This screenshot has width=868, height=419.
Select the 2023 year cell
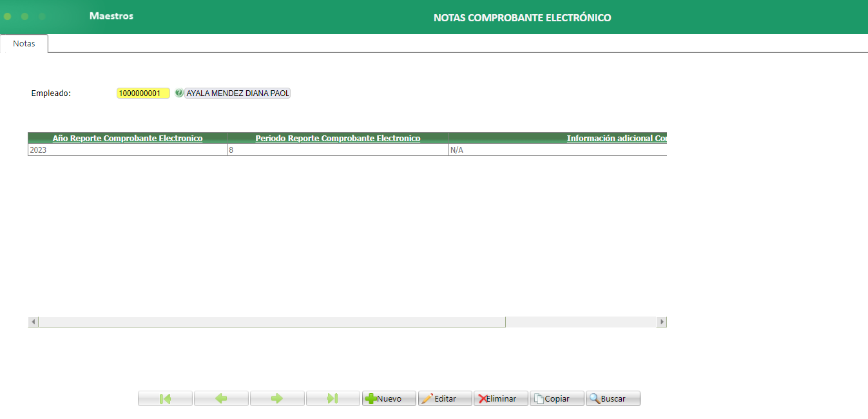tap(128, 150)
